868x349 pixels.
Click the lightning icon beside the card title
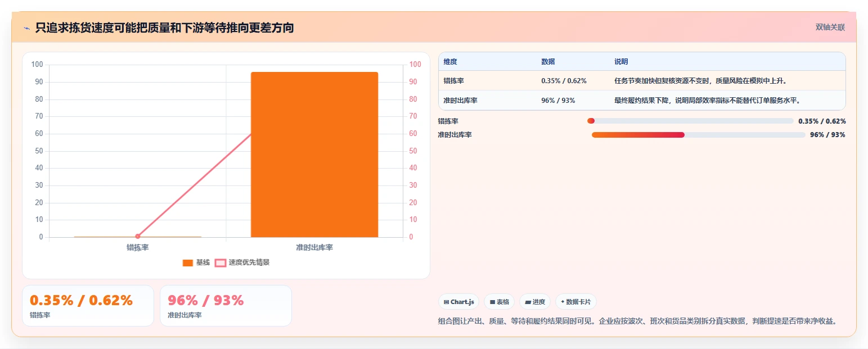[x=26, y=28]
